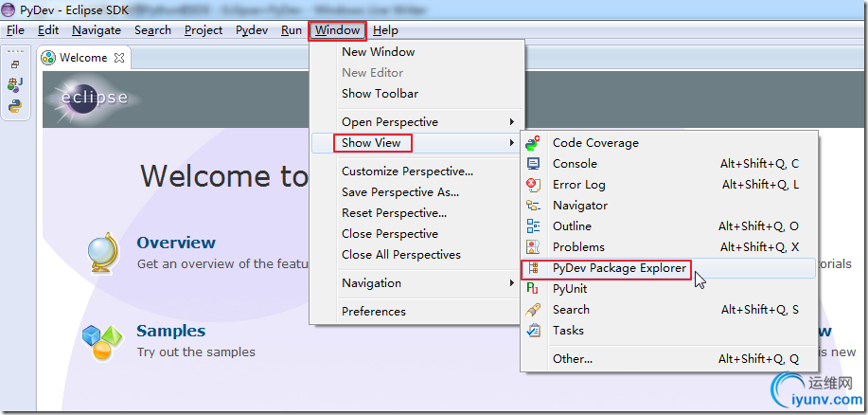
Task: Close the Welcome tab
Action: coord(119,58)
